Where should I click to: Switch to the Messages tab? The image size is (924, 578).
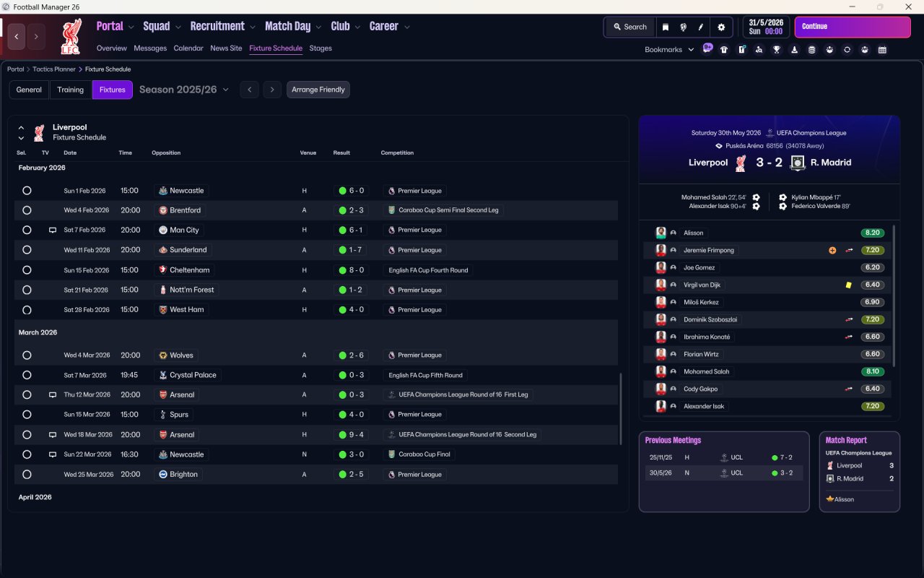click(150, 48)
